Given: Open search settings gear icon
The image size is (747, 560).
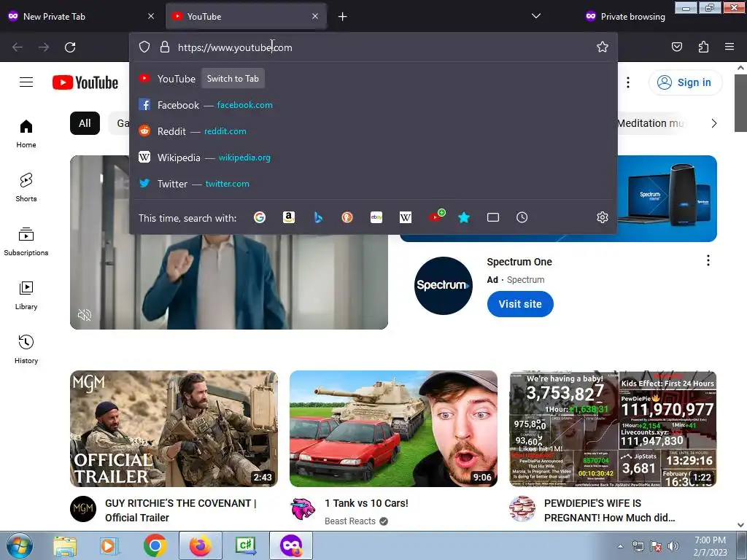Looking at the screenshot, I should pyautogui.click(x=602, y=217).
